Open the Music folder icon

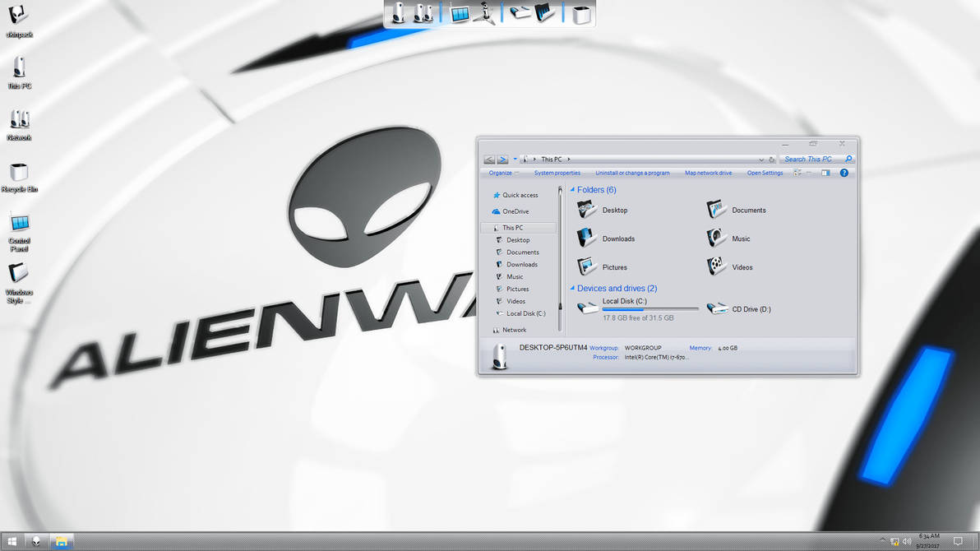point(717,238)
